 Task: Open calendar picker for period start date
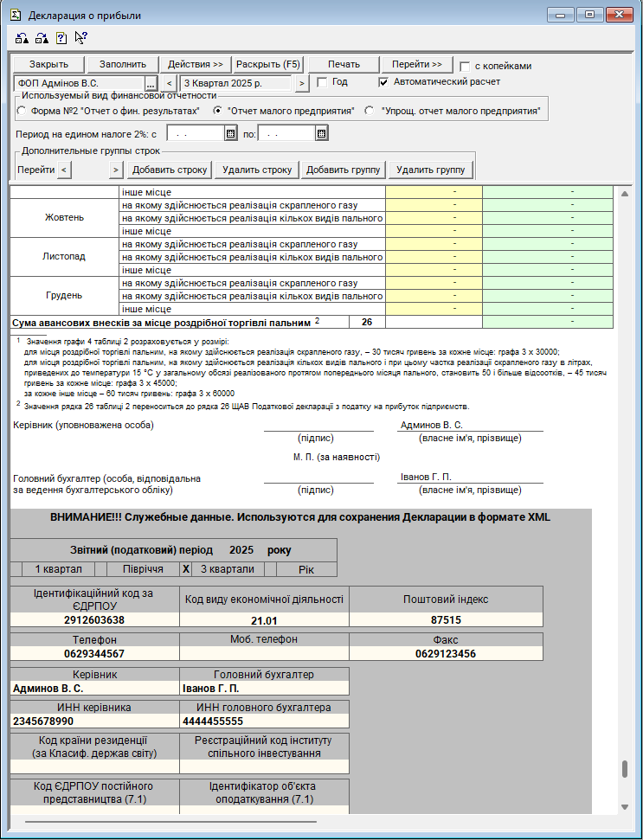[230, 133]
